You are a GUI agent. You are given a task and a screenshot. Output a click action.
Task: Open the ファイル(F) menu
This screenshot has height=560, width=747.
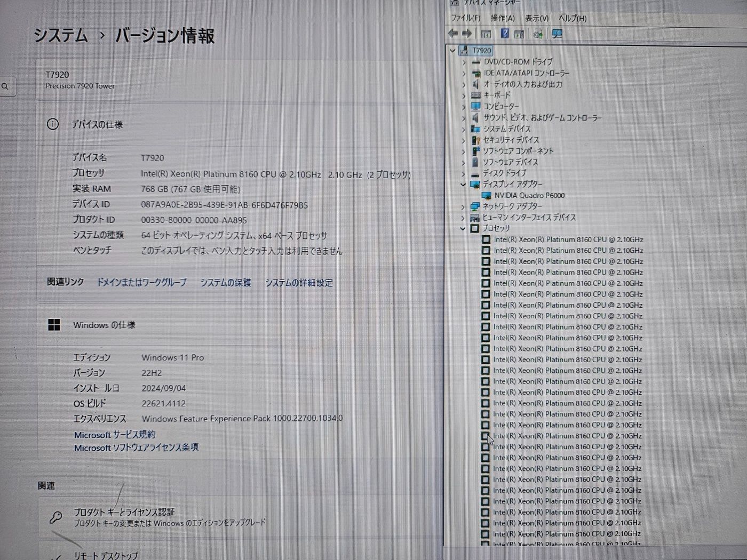pyautogui.click(x=465, y=18)
